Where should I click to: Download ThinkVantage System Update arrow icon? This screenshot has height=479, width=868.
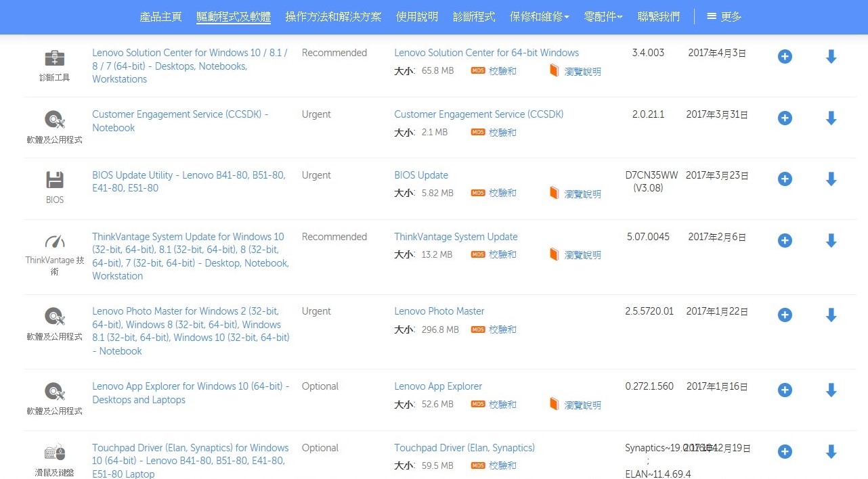(x=831, y=241)
